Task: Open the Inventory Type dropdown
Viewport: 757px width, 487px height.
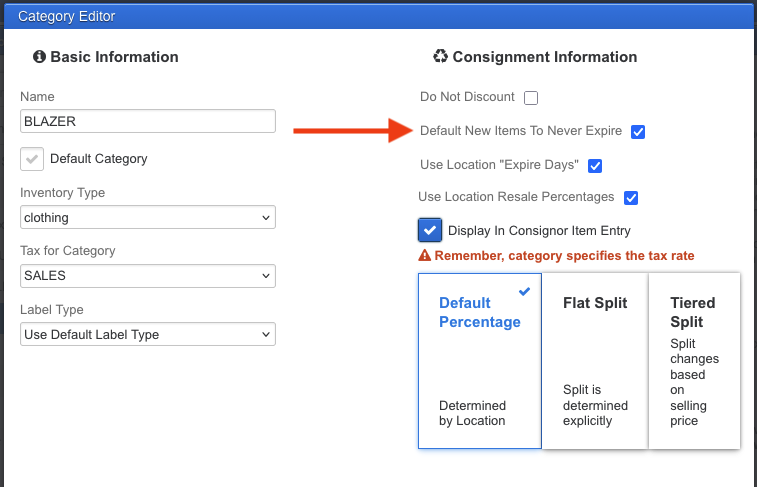Action: 148,217
